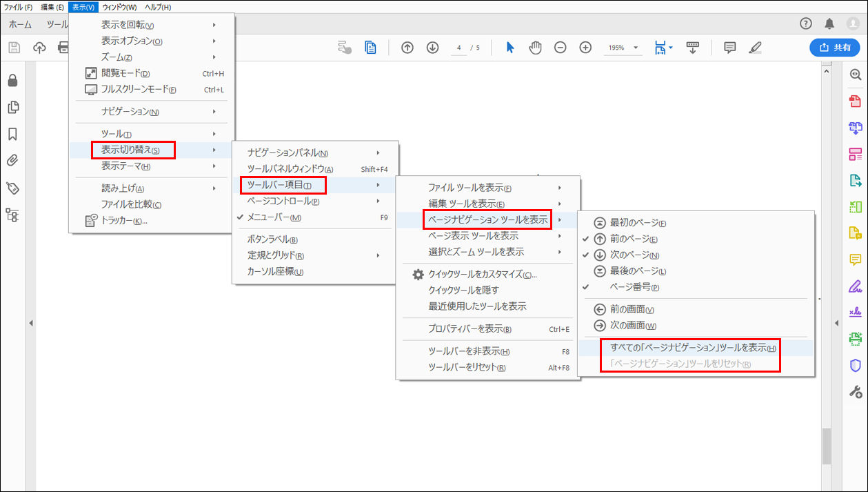Click the lock icon in left sidebar
Image resolution: width=868 pixels, height=492 pixels.
click(x=12, y=81)
